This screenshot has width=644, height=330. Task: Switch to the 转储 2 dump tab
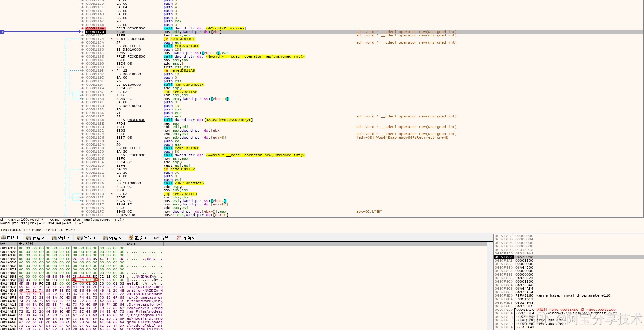35,238
